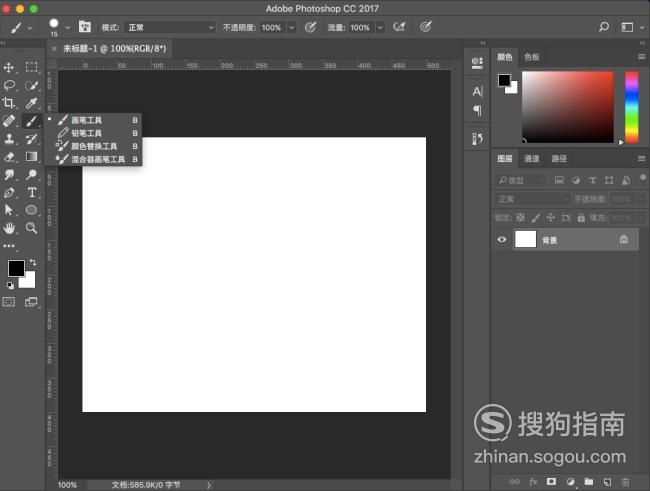Toggle the type layer filter

(x=592, y=180)
